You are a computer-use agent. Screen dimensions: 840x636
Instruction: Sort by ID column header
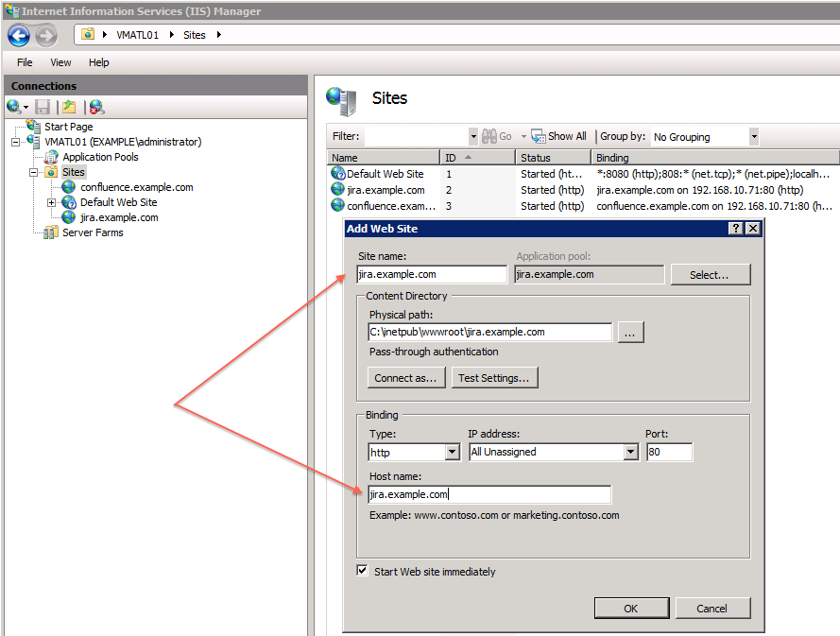[x=477, y=158]
